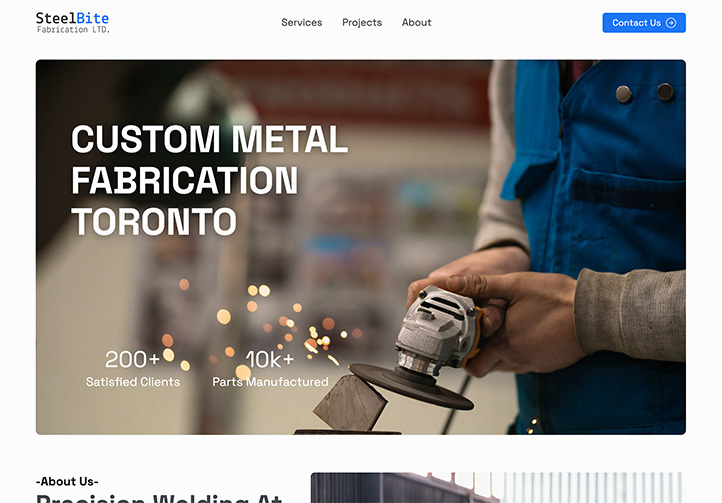This screenshot has height=503, width=722.
Task: Click the word TORONTO in the hero title
Action: click(154, 222)
